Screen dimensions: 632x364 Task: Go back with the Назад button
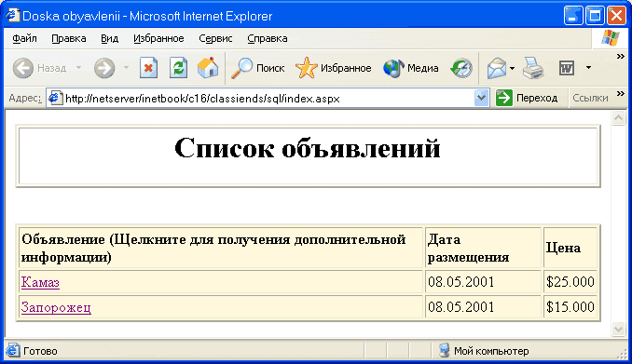[x=39, y=68]
